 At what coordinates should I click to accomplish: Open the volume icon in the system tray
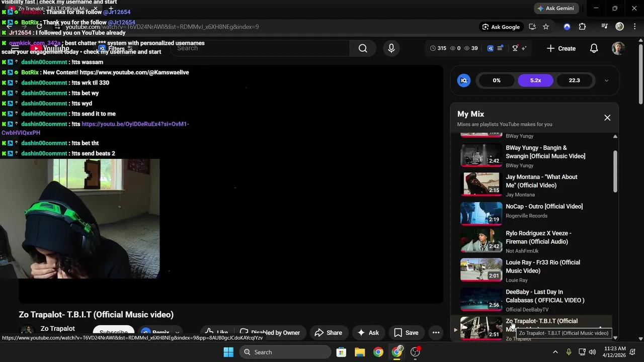tap(592, 352)
